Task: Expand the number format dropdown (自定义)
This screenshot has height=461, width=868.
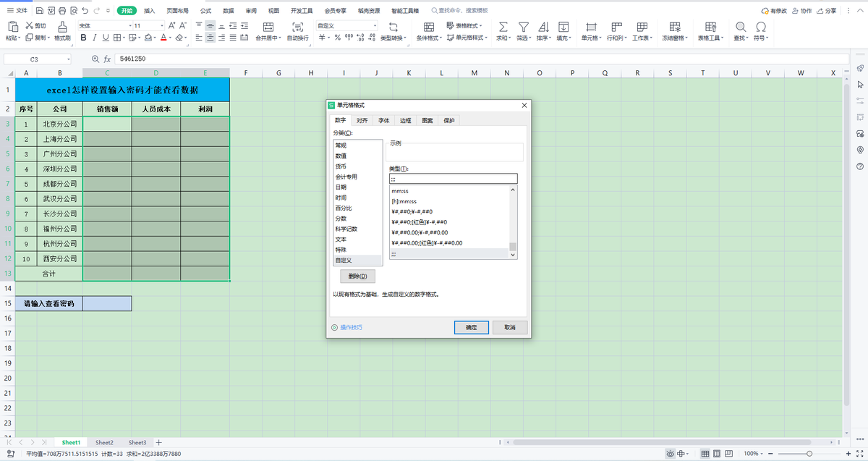Action: click(373, 25)
